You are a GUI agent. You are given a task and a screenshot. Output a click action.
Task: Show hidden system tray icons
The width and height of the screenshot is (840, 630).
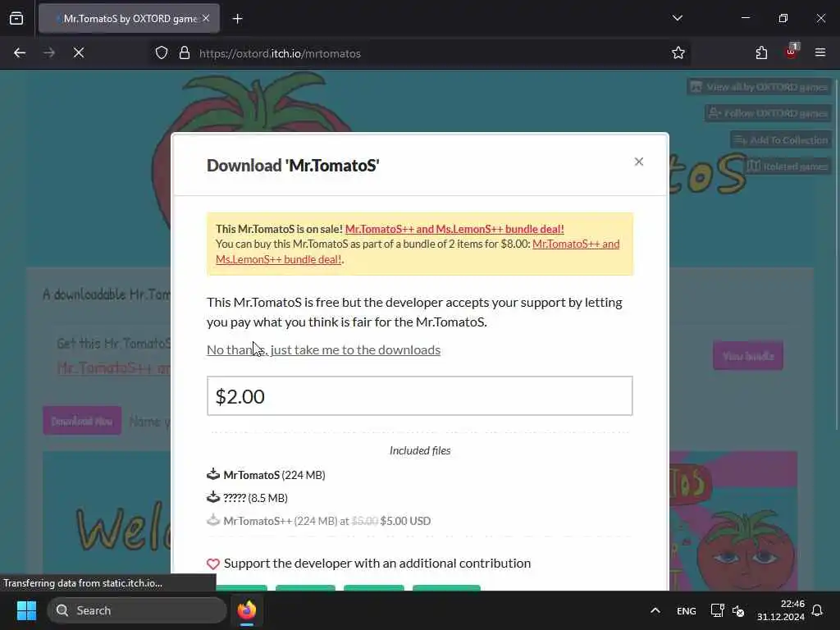coord(655,610)
